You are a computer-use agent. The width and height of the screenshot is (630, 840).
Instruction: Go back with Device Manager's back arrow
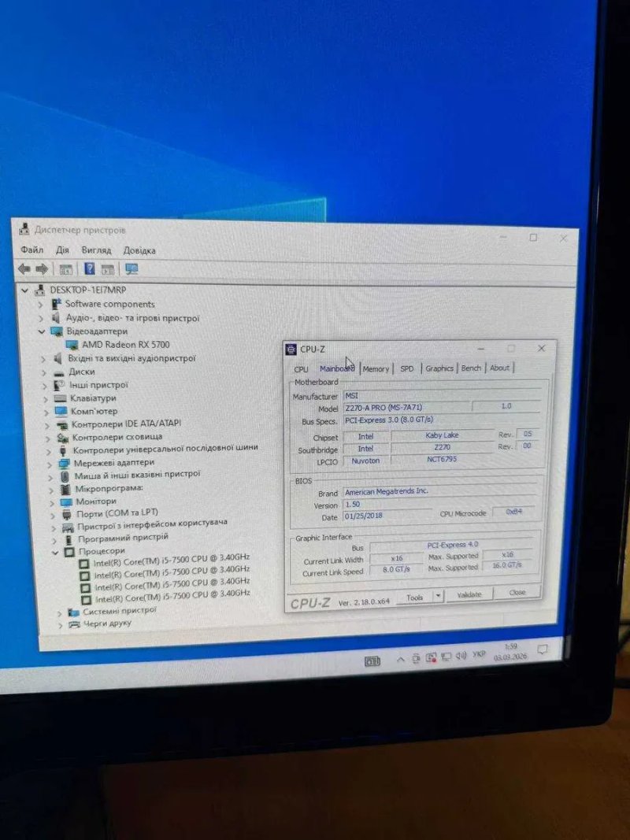(24, 268)
